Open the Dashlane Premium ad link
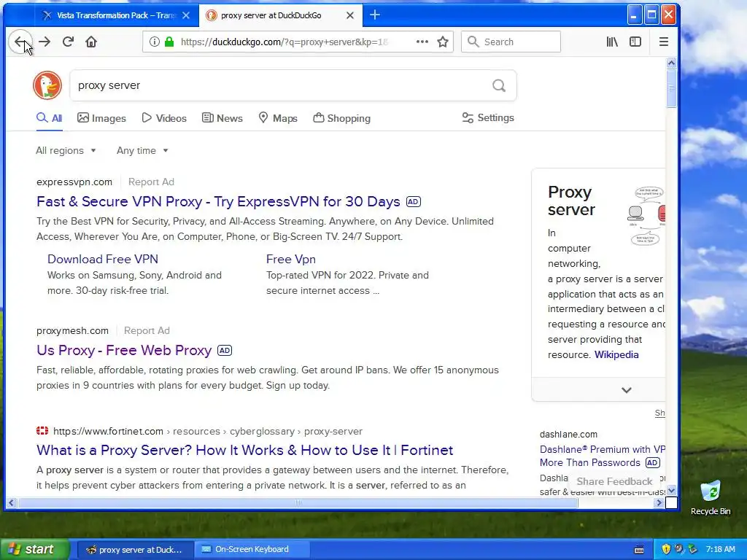Image resolution: width=747 pixels, height=560 pixels. coord(603,456)
